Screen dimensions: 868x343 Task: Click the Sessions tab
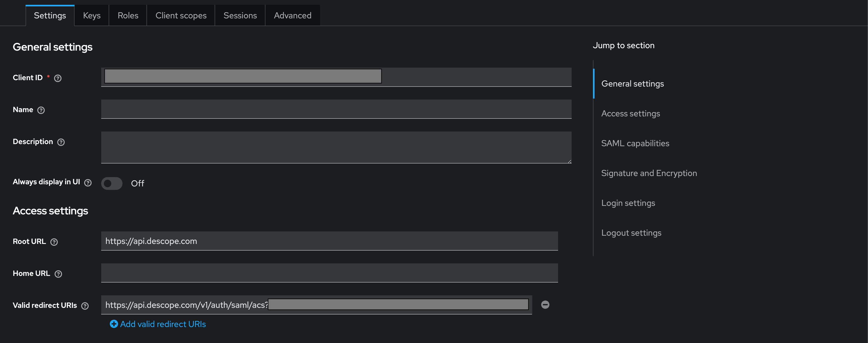pyautogui.click(x=240, y=15)
